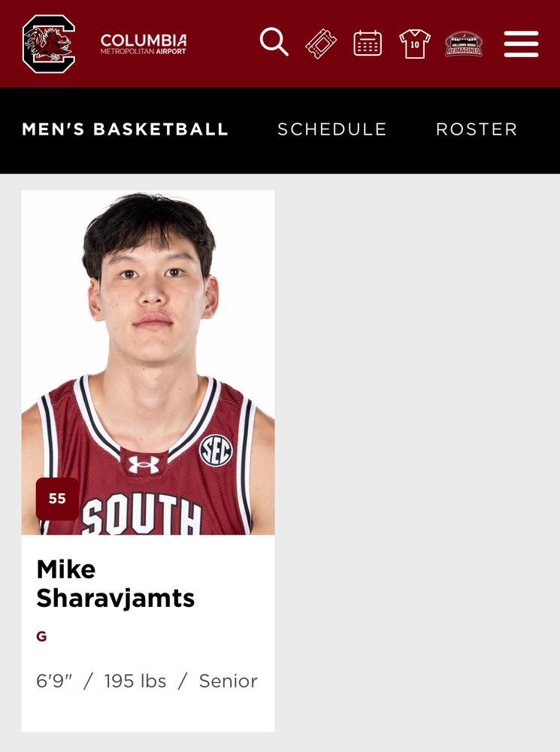Open the calendar icon in the header
This screenshot has height=752, width=560.
tap(368, 43)
